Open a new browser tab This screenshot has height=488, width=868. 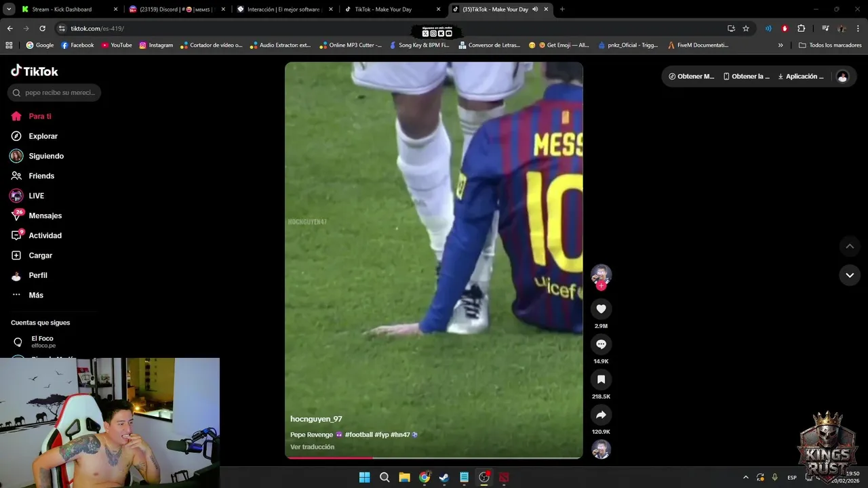[x=562, y=9]
